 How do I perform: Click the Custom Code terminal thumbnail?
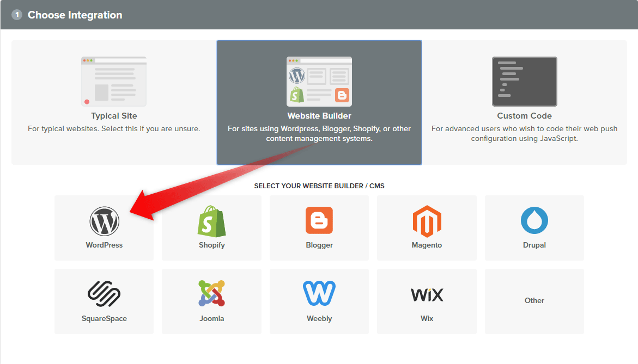(x=524, y=81)
